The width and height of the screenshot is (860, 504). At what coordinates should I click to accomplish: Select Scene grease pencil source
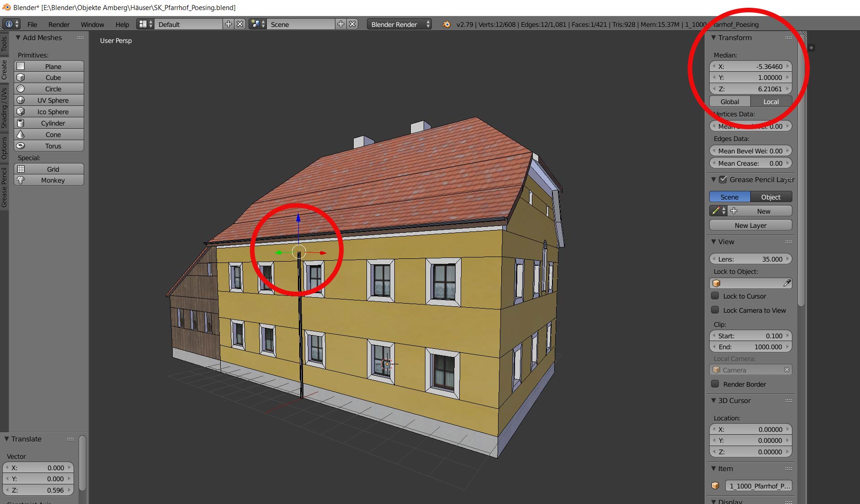(730, 197)
